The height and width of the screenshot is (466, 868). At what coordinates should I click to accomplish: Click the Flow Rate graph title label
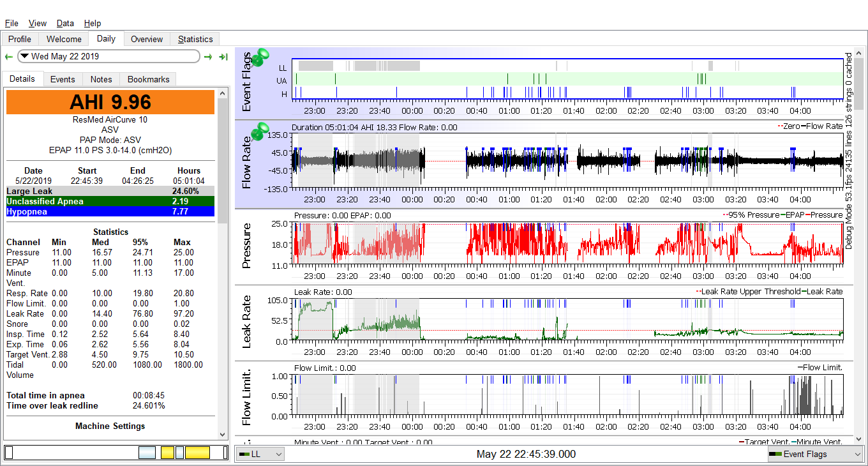pyautogui.click(x=246, y=163)
